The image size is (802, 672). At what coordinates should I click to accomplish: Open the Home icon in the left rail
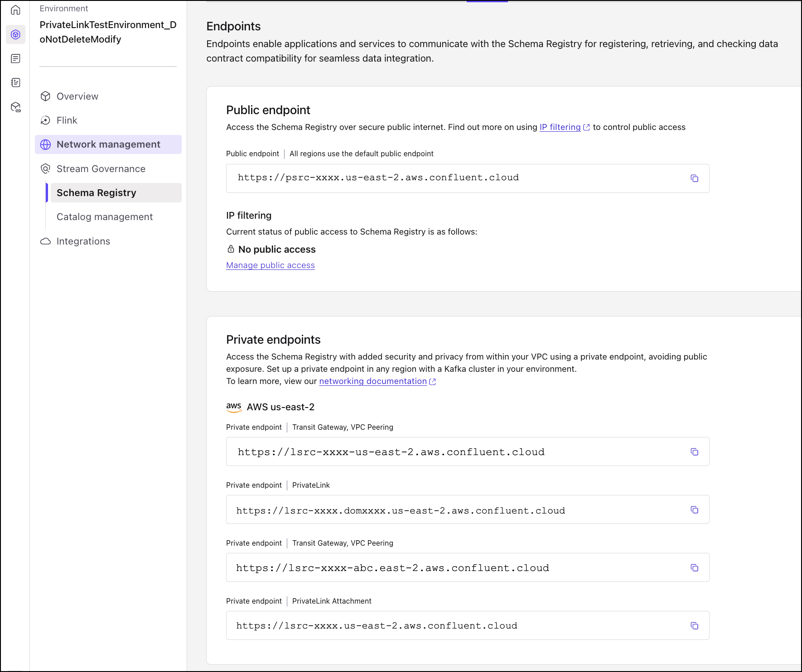coord(15,10)
